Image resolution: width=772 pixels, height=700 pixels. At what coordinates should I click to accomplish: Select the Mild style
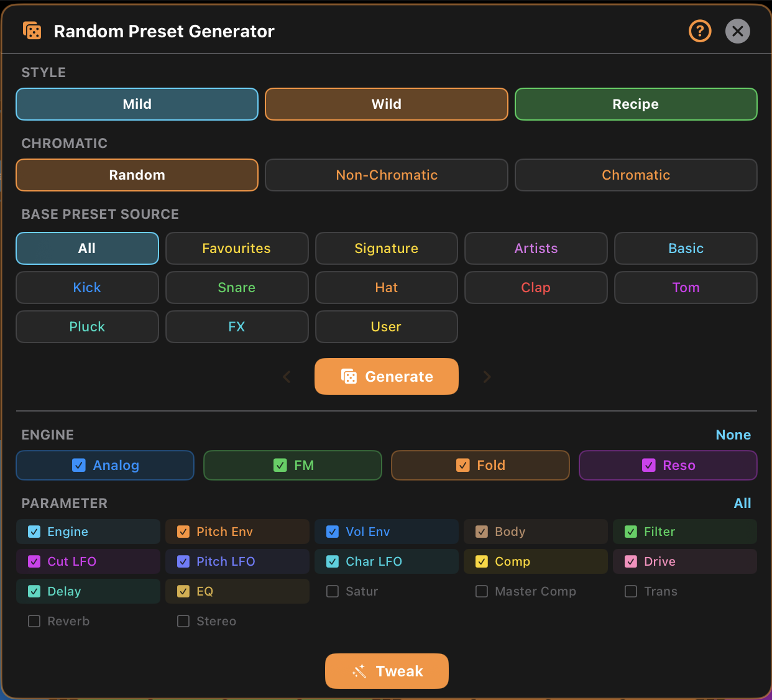pyautogui.click(x=137, y=104)
